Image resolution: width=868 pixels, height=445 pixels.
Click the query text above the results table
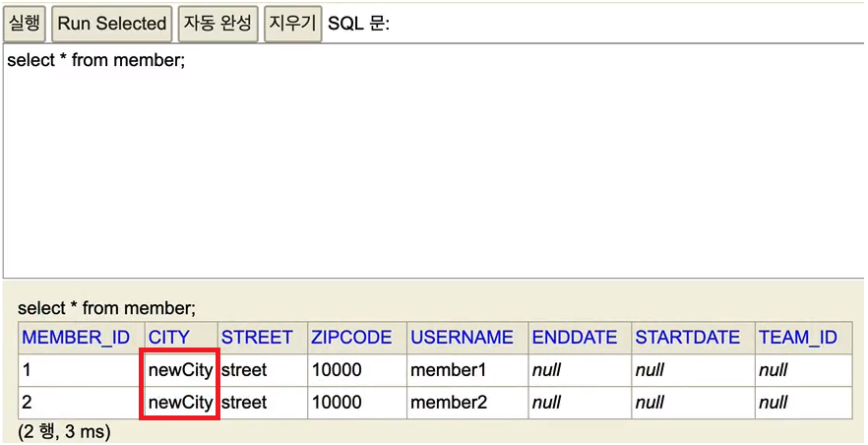click(x=107, y=308)
